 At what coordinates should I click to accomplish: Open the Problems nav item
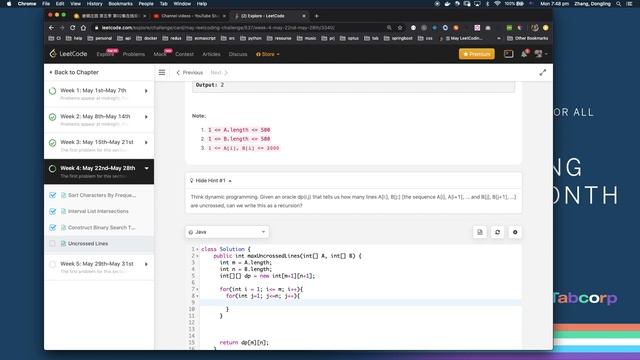pyautogui.click(x=134, y=54)
